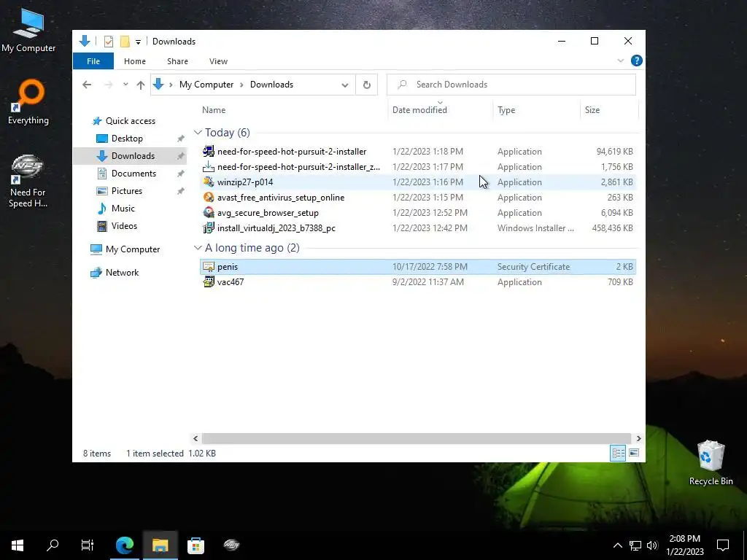Launch Microsoft Edge from the taskbar

(125, 545)
